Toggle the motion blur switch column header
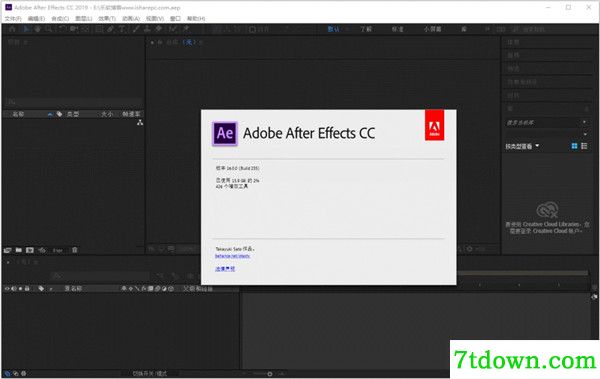Viewport: 600px width, 379px height. [157, 288]
